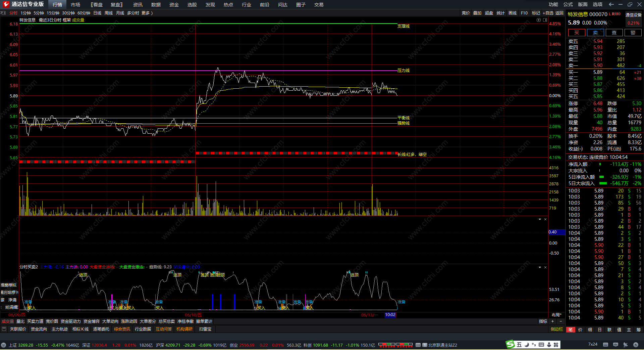Viewport: 644px width, 350px height.
Task: Toggle 叠加 overlay option
Action: [477, 13]
